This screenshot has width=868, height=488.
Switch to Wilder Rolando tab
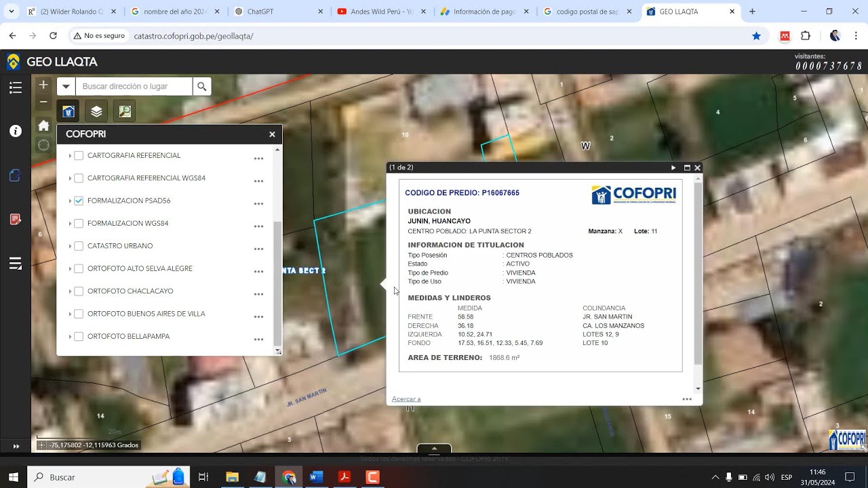(x=71, y=12)
